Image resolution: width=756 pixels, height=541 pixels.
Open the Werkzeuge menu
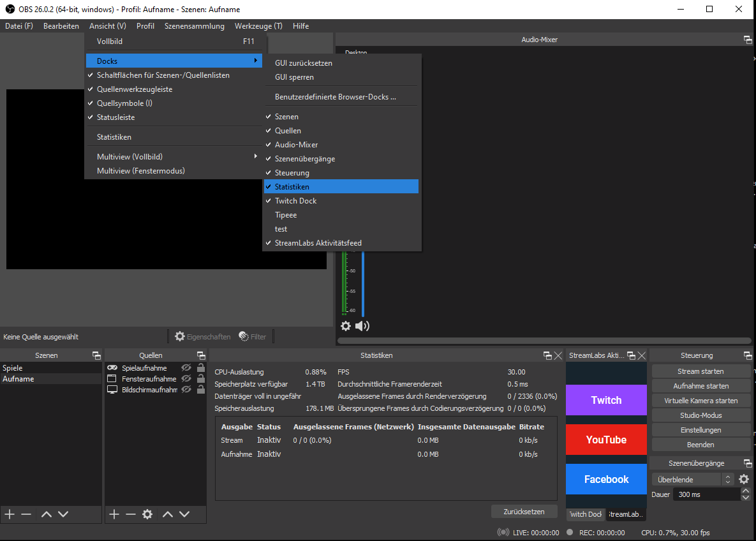258,26
